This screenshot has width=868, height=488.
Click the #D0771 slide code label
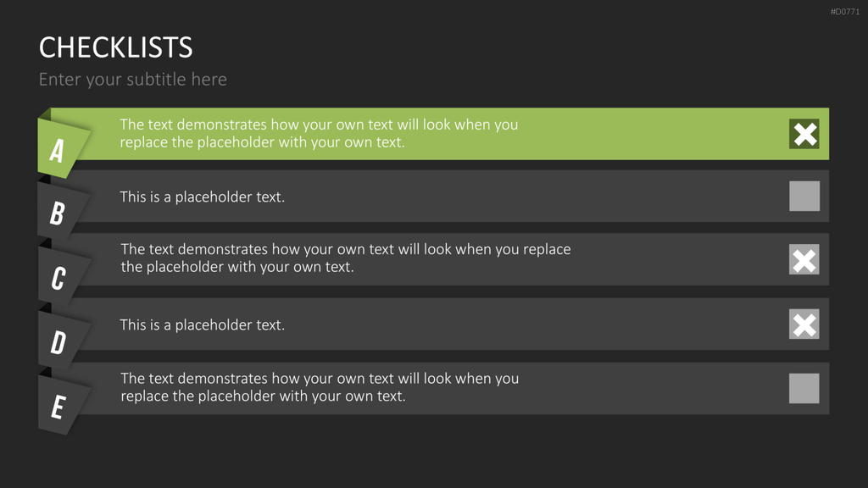pyautogui.click(x=845, y=12)
